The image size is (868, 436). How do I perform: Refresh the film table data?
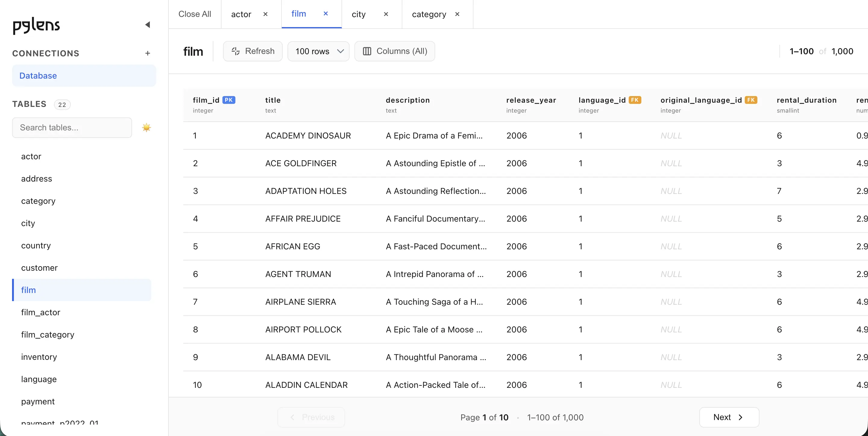[252, 51]
